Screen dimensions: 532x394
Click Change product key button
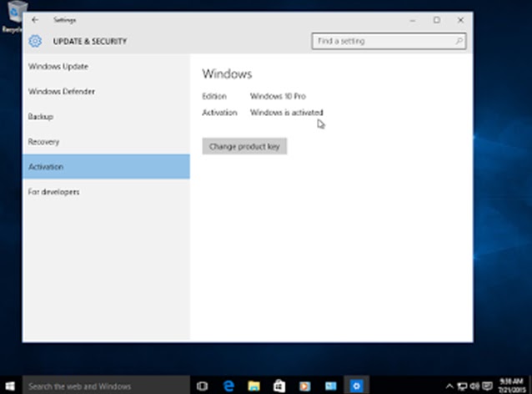(244, 146)
